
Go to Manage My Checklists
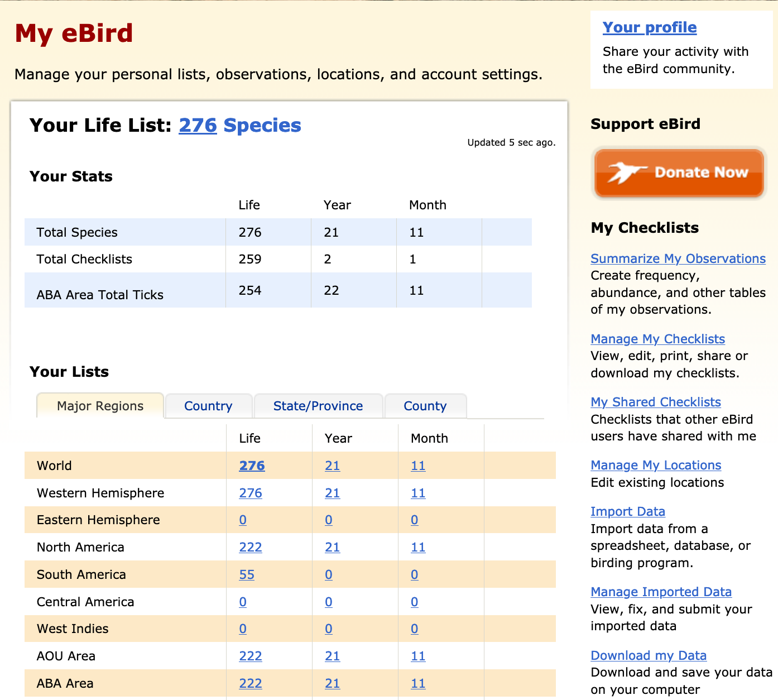(657, 339)
